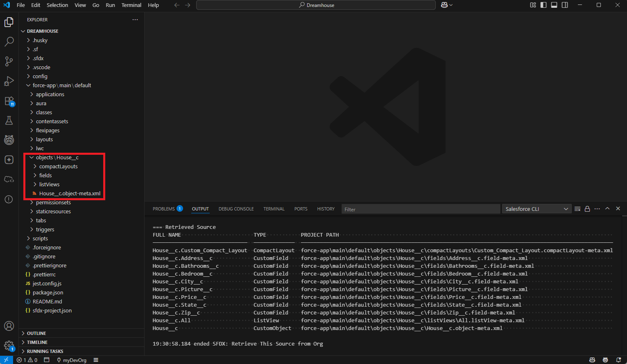
Task: Open errors and warnings in status bar
Action: pos(27,360)
